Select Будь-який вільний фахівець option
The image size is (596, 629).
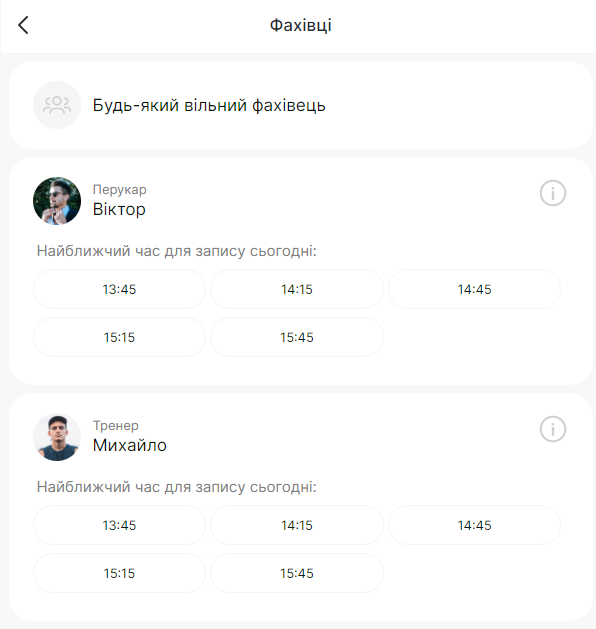point(301,105)
